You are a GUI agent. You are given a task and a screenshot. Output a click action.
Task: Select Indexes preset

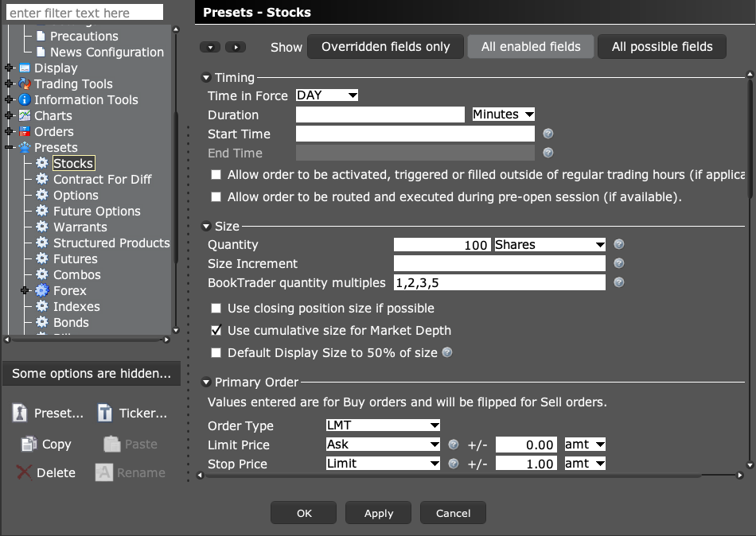[x=76, y=306]
